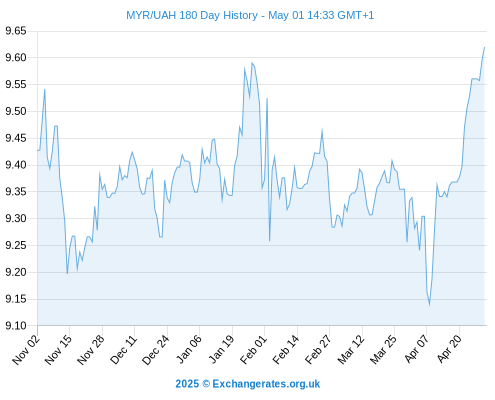Select the Feb 01 x-axis date label
This screenshot has height=400, width=495.
coord(253,350)
